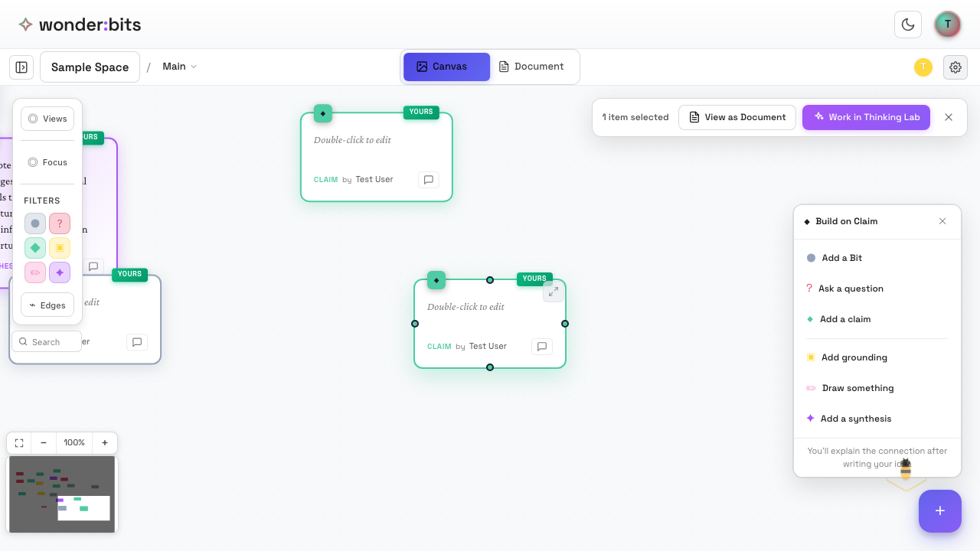Toggle Edges visibility
This screenshot has width=980, height=551.
coord(47,305)
